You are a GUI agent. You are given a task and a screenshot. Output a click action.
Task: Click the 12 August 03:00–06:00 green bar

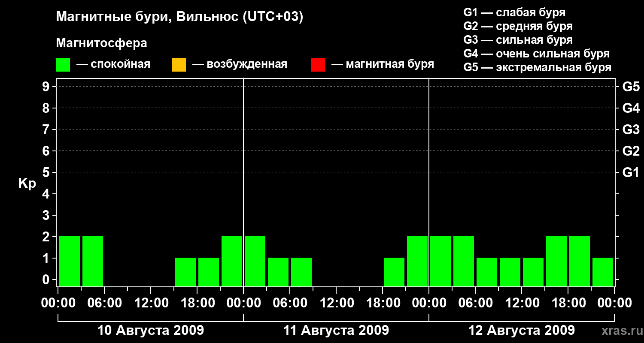pyautogui.click(x=464, y=261)
